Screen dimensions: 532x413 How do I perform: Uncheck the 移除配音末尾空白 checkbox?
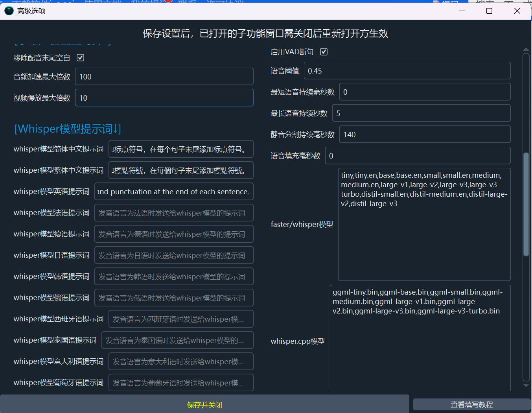point(81,58)
